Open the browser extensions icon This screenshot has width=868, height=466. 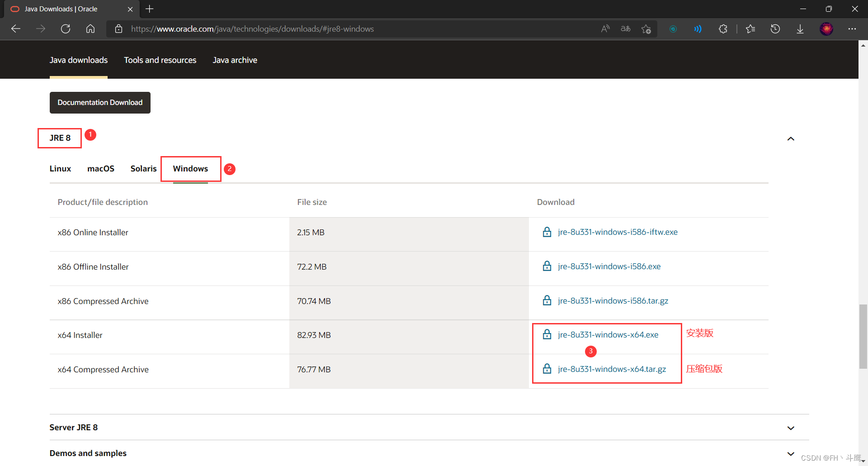[723, 29]
